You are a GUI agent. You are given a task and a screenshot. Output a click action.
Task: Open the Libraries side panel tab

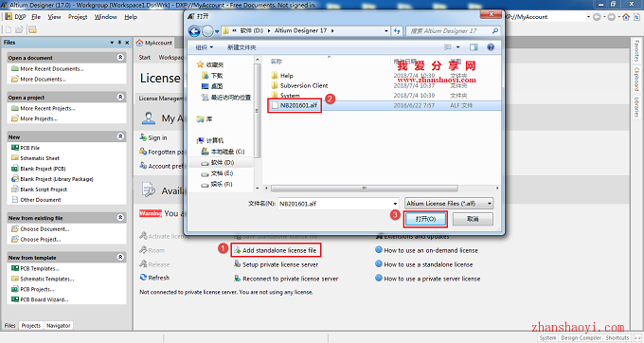[636, 107]
